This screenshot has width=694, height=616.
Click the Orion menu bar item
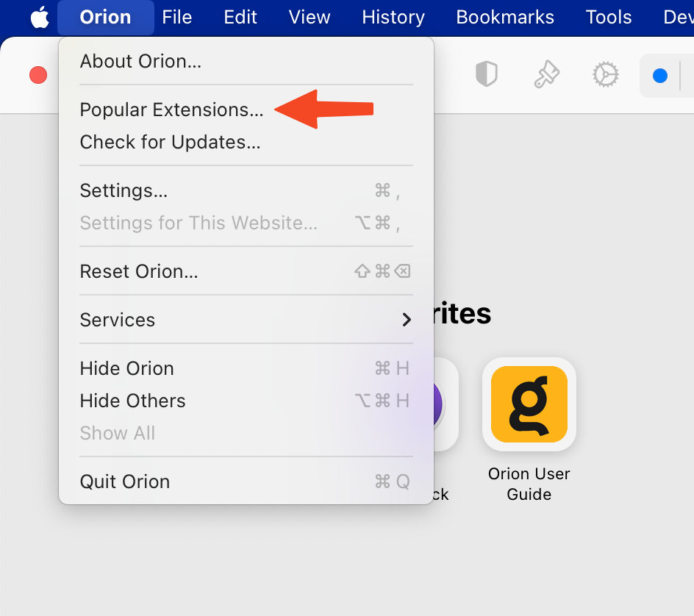(105, 18)
